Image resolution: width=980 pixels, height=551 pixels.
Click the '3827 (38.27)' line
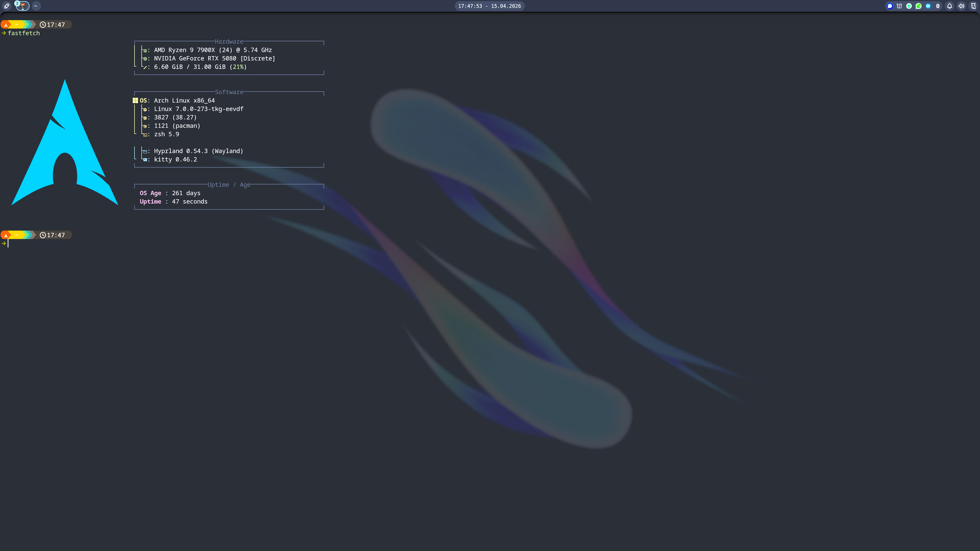[175, 117]
